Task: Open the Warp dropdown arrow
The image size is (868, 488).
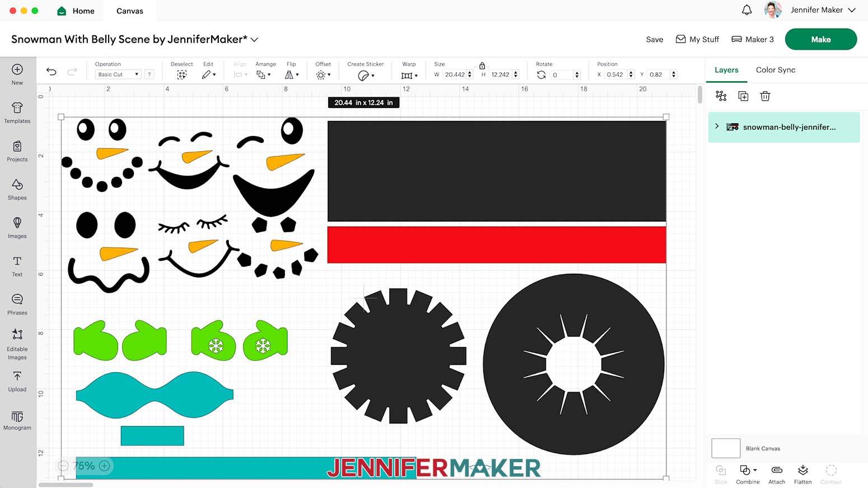Action: [416, 76]
